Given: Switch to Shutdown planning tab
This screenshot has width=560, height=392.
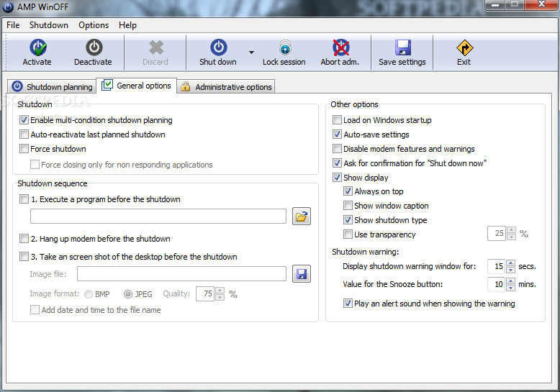Looking at the screenshot, I should (x=52, y=87).
